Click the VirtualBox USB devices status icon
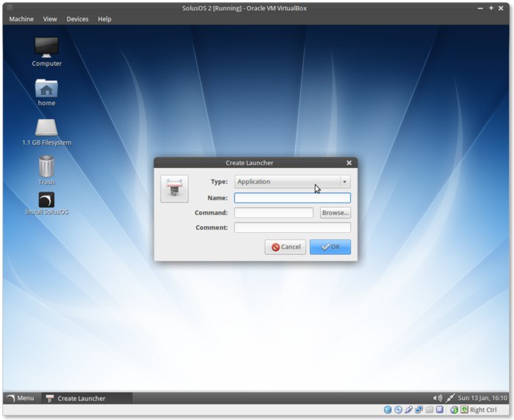The width and height of the screenshot is (514, 420). (408, 410)
